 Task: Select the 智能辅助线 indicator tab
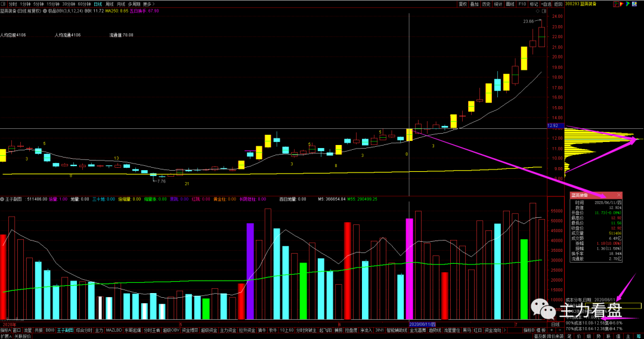coord(397,331)
